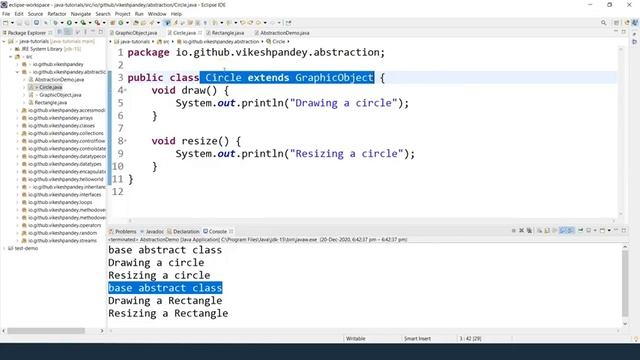Minimize the Package Explorer panel

coord(93,31)
